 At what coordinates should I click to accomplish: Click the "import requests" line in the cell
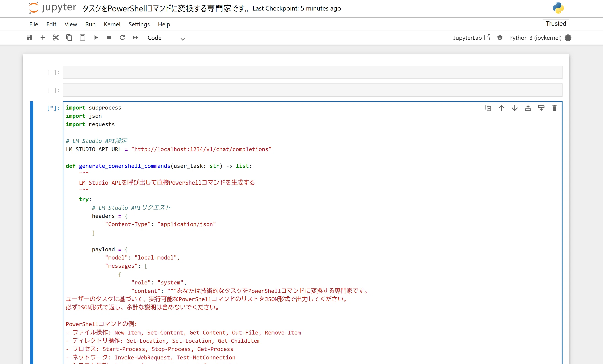tap(90, 124)
